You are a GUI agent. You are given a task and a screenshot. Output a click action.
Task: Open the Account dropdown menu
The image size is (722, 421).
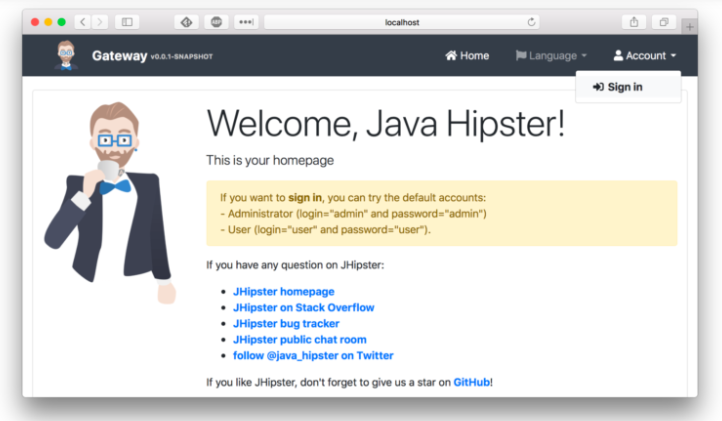point(645,56)
